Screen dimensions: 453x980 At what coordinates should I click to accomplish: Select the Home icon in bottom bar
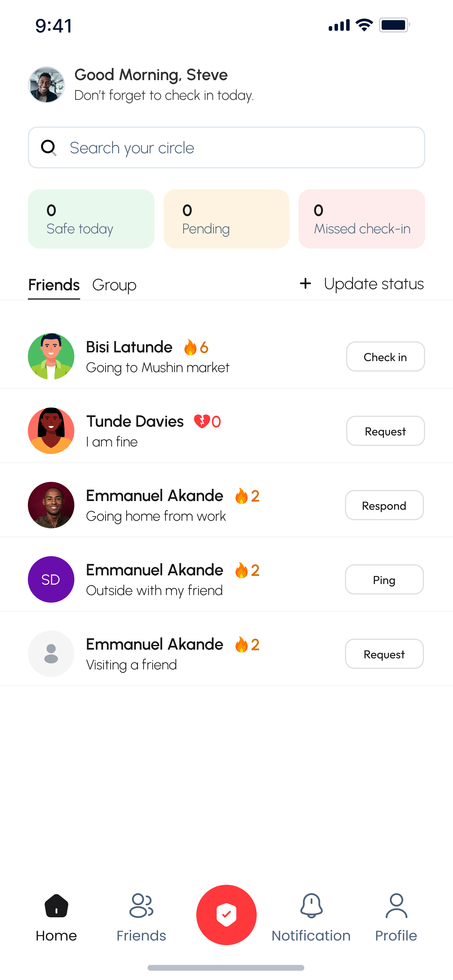[x=56, y=905]
